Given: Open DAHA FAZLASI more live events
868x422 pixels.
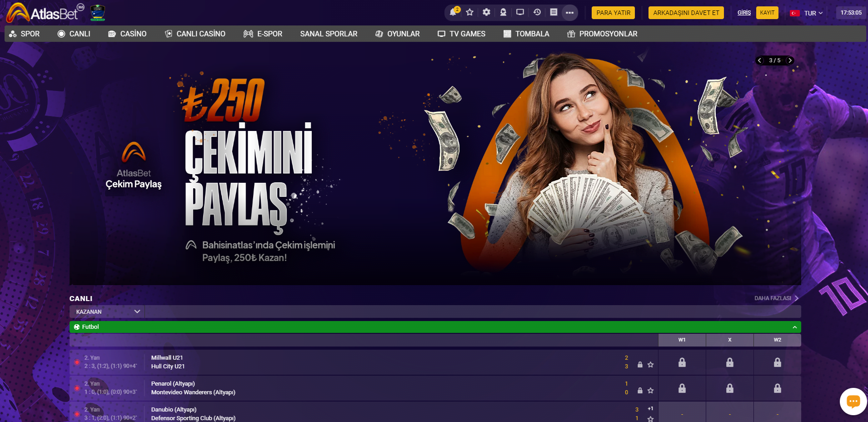Looking at the screenshot, I should pos(776,298).
